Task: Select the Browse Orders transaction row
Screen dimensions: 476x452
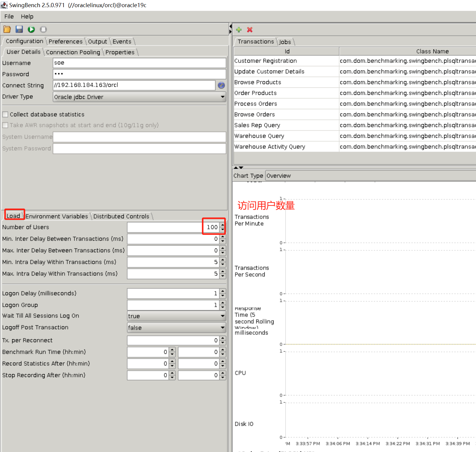Action: 355,114
